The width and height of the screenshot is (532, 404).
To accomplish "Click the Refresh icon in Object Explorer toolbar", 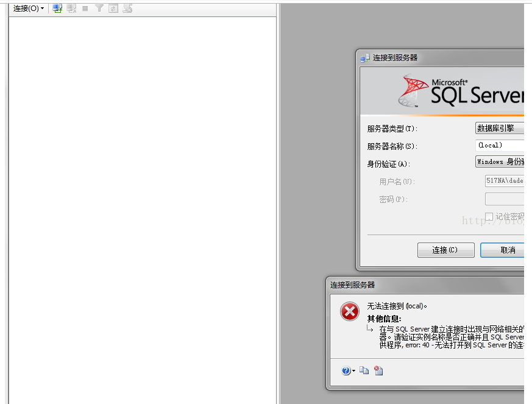I will coord(113,9).
